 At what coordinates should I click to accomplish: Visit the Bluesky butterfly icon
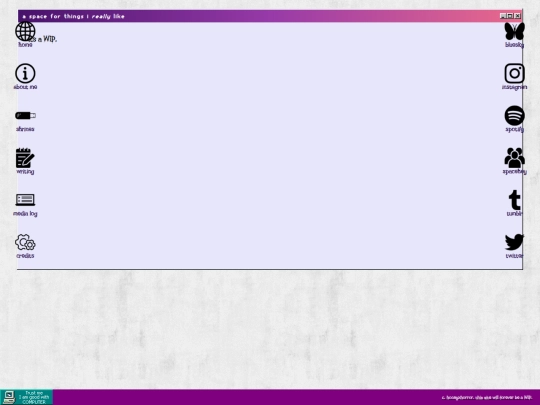[x=515, y=31]
